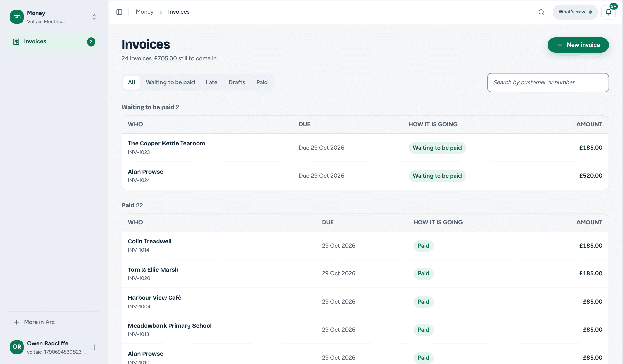Open the search magnifier icon
The width and height of the screenshot is (623, 364).
tap(541, 12)
